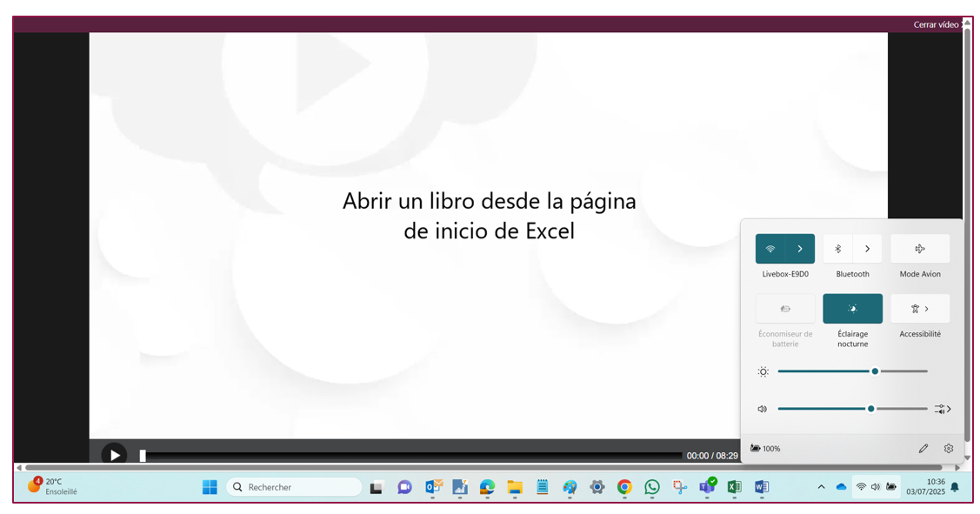Open Excel from the taskbar

tap(735, 487)
